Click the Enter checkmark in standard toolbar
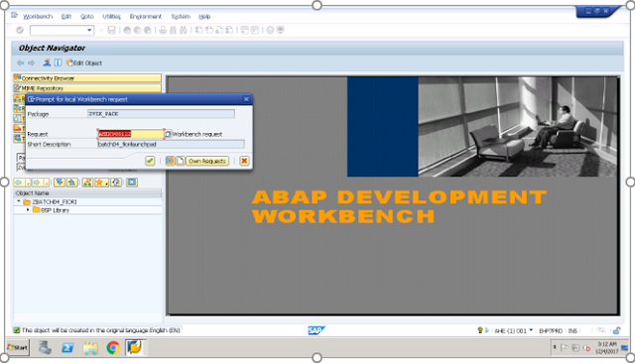 click(20, 30)
